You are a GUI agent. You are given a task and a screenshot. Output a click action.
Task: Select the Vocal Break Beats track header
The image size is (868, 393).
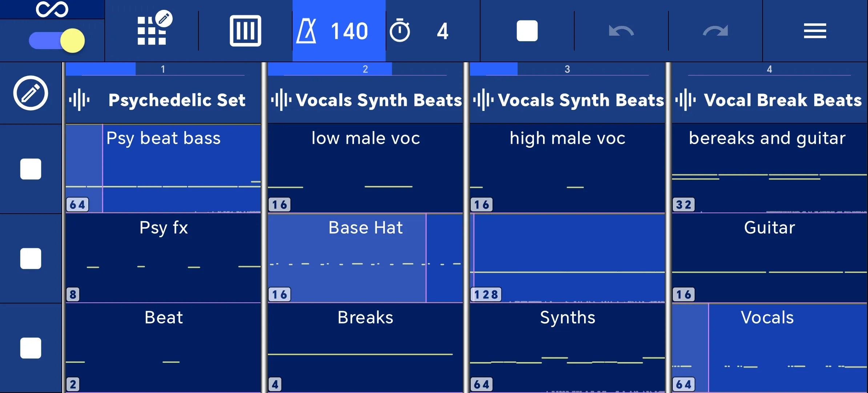[x=769, y=100]
